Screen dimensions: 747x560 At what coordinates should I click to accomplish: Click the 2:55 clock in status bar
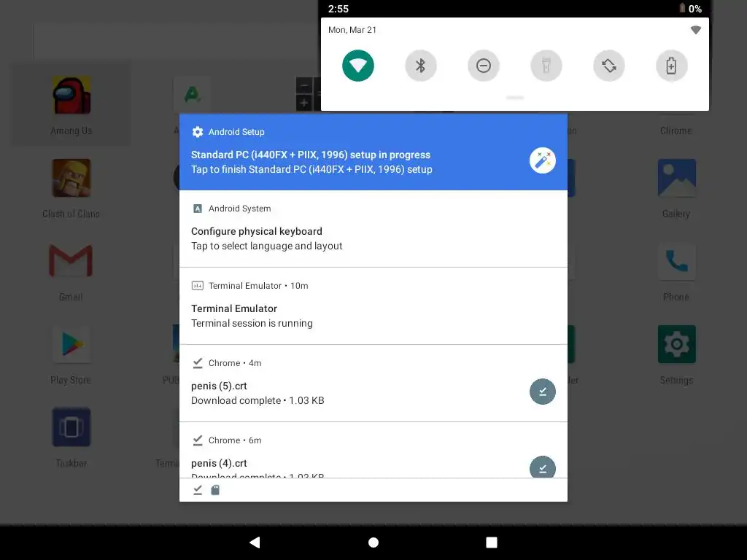(x=338, y=9)
